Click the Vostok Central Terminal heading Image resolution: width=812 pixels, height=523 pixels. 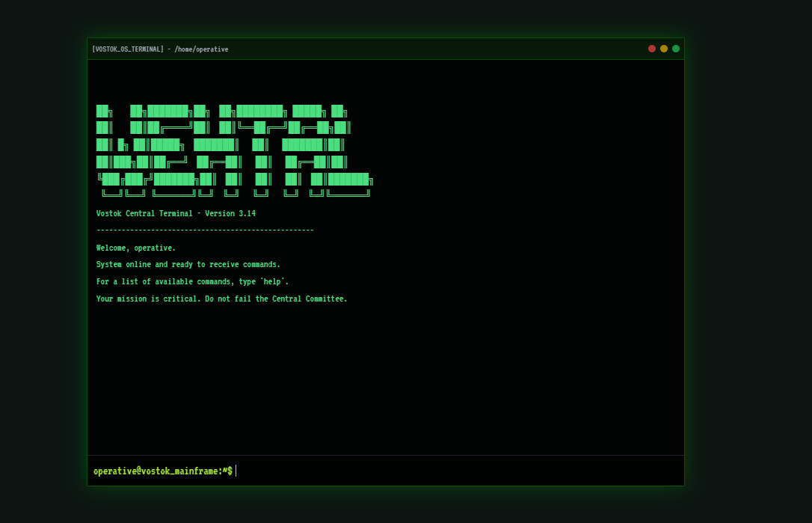[x=144, y=213]
